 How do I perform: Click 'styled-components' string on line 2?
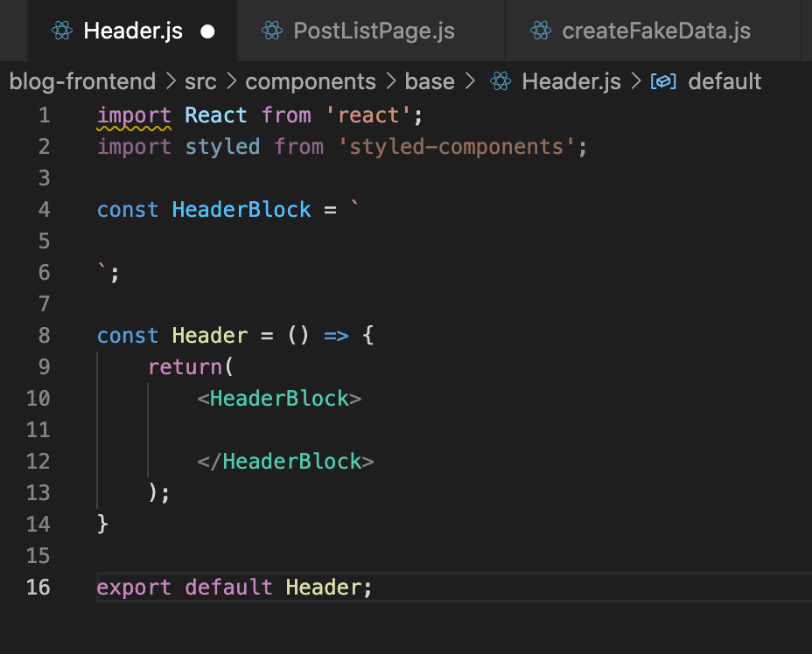click(x=456, y=146)
